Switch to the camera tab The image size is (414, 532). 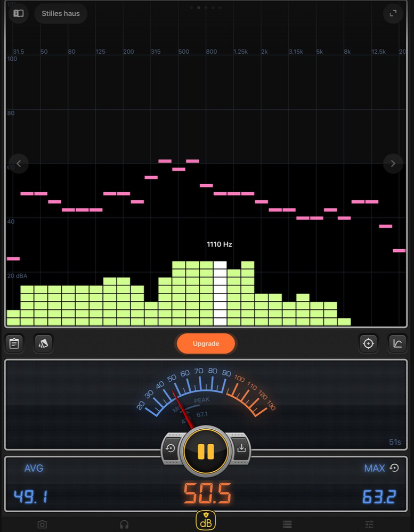coord(42,525)
